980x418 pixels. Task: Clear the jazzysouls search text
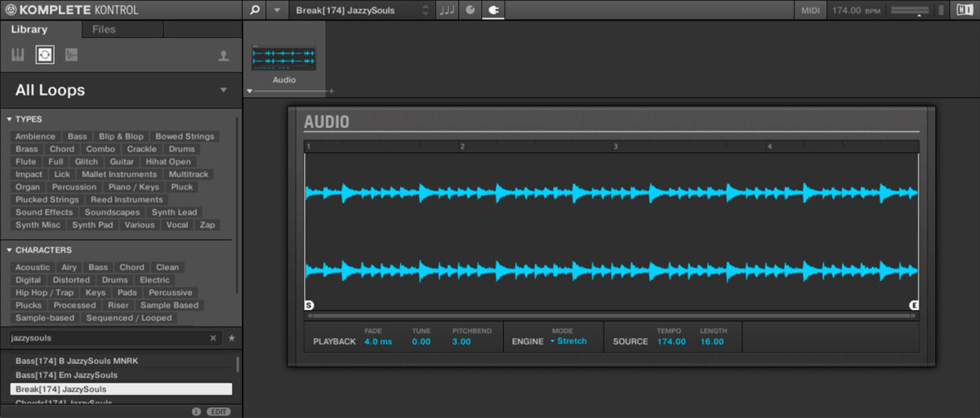[214, 337]
